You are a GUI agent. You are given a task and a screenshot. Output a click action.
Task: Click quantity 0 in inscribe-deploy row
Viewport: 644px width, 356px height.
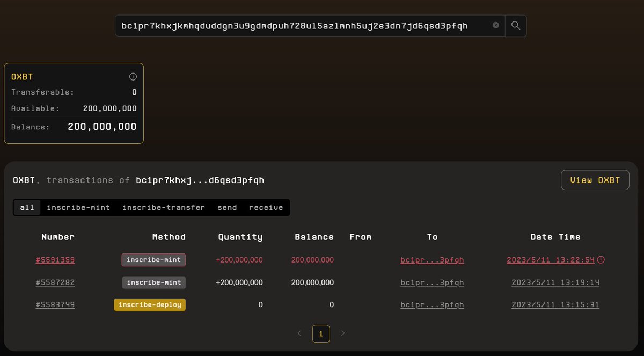pos(260,305)
